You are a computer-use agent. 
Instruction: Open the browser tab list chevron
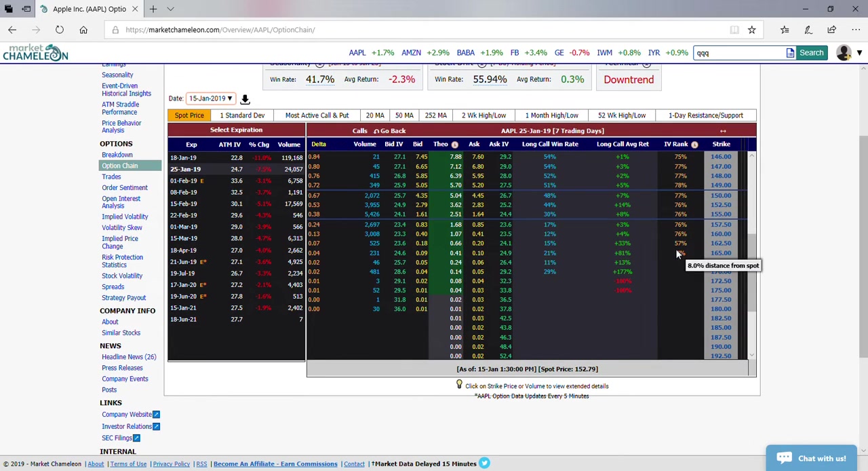coord(170,9)
